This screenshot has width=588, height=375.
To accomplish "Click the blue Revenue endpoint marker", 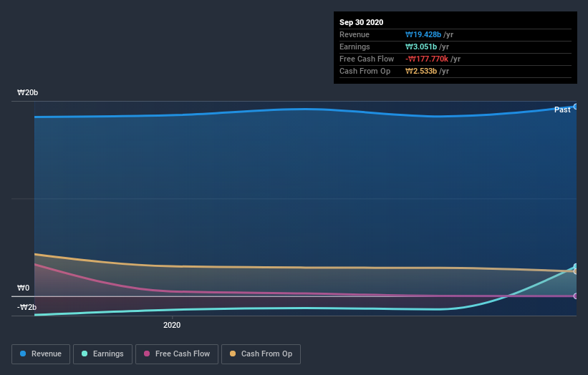I will [x=576, y=107].
